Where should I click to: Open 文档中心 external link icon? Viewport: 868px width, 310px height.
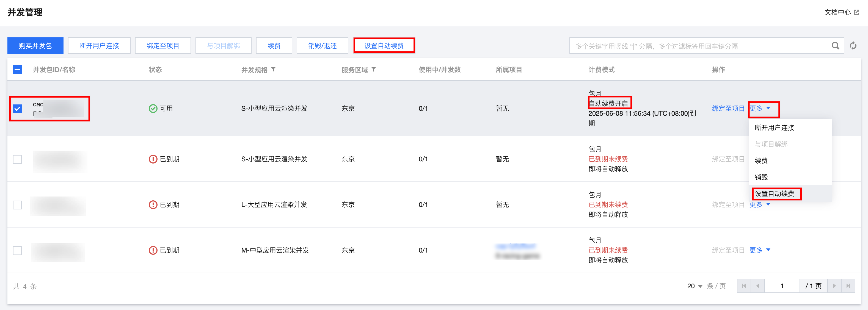[856, 12]
